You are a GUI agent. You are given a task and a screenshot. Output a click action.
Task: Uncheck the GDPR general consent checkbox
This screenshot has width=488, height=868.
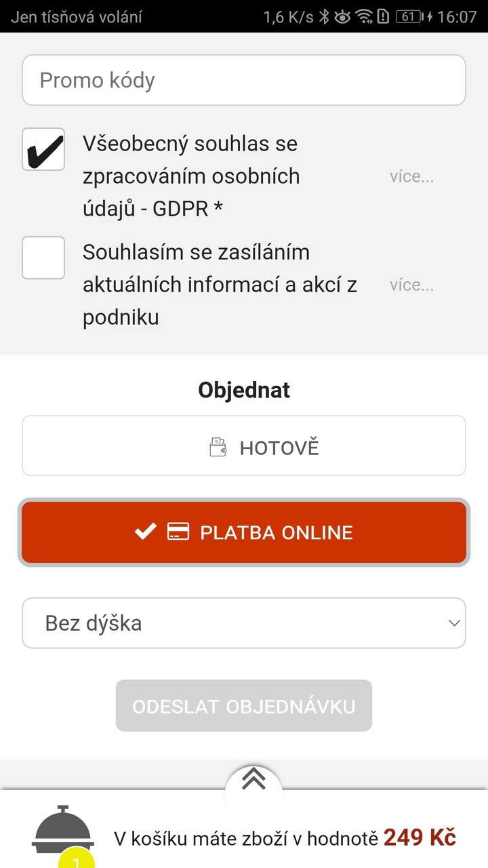click(x=43, y=149)
